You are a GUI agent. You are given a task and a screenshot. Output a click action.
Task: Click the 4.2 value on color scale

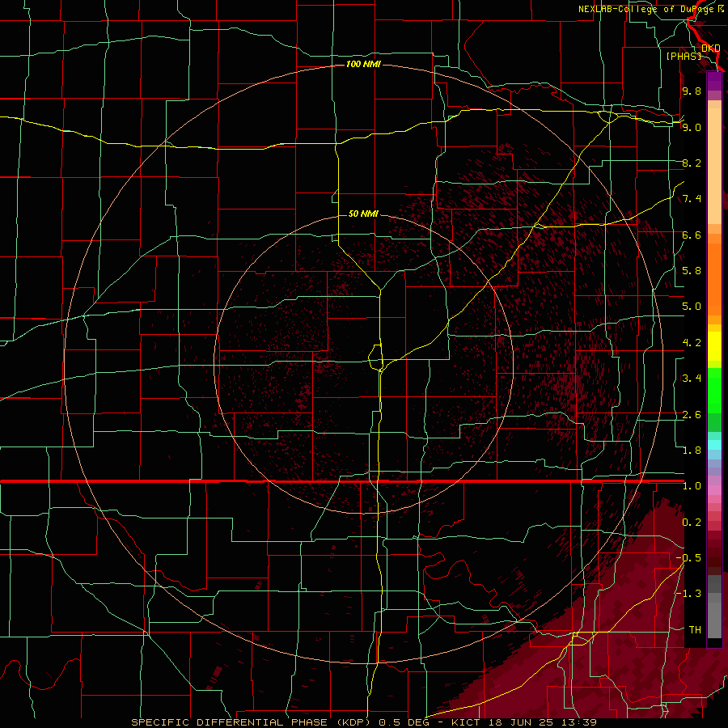(692, 343)
